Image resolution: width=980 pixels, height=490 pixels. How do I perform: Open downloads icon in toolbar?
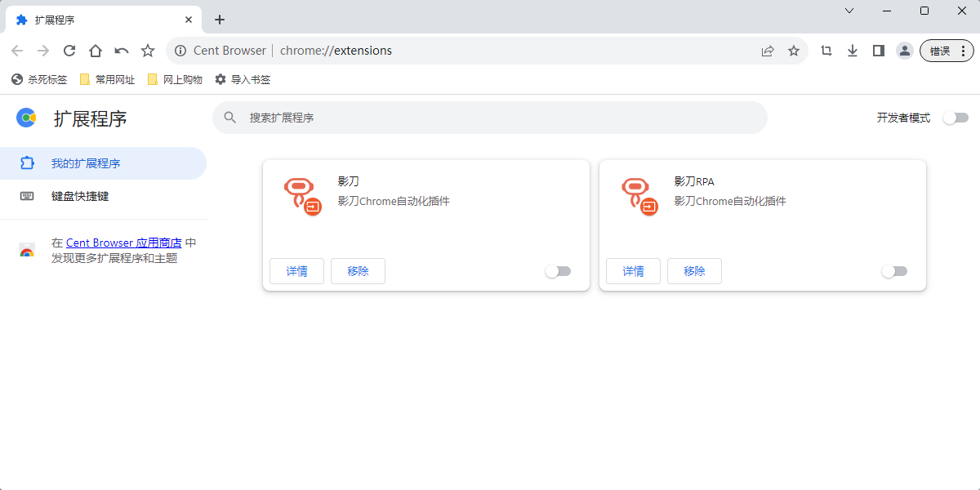pyautogui.click(x=853, y=51)
